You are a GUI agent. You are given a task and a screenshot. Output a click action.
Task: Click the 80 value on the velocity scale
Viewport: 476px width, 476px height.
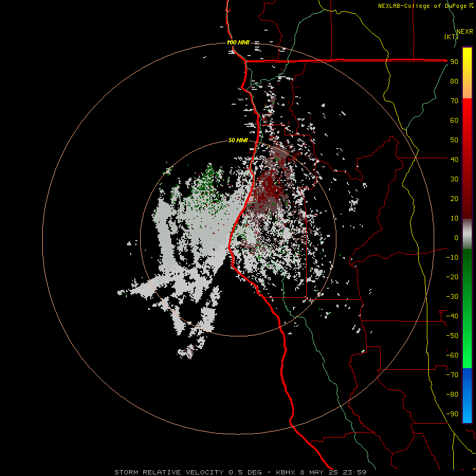454,81
